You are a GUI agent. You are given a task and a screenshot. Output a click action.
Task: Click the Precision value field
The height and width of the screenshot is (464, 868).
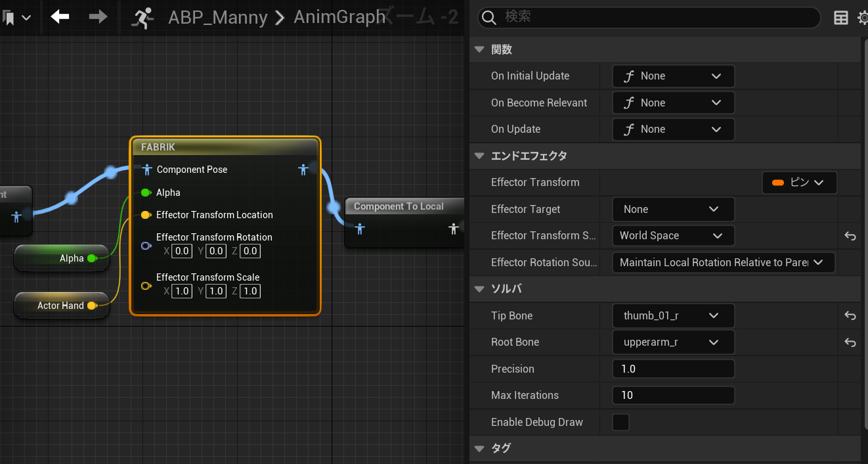(x=673, y=369)
